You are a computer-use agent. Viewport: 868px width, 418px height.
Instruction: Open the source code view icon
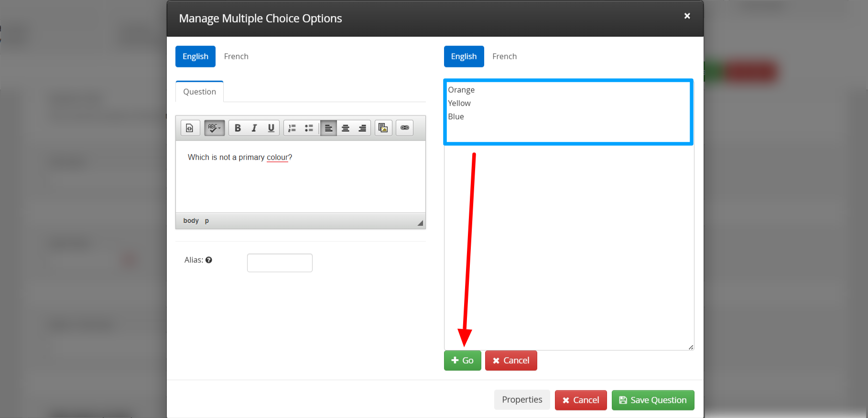tap(190, 128)
